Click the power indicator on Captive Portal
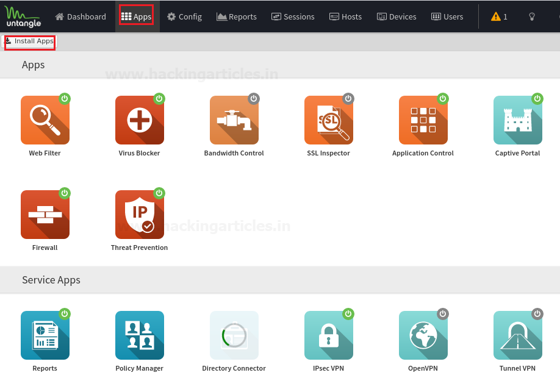Image resolution: width=560 pixels, height=392 pixels. click(x=537, y=99)
